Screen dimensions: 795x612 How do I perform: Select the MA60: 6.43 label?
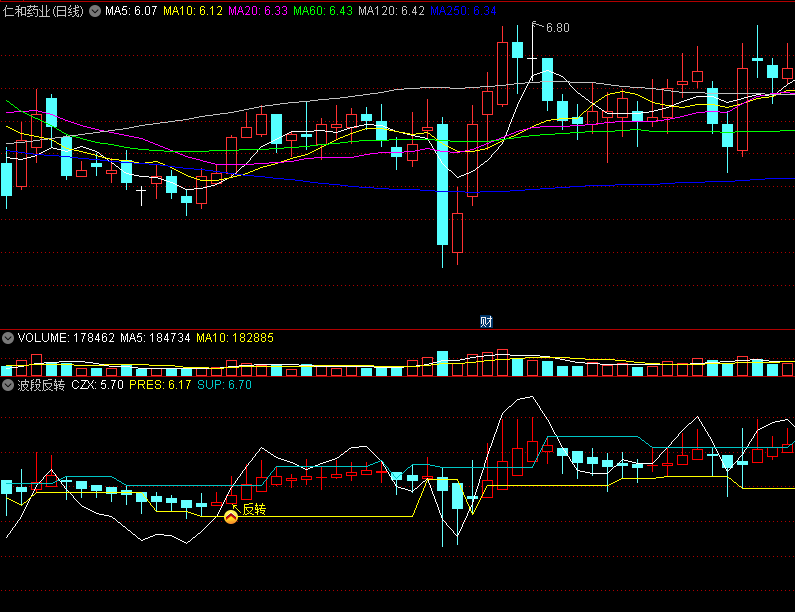322,11
